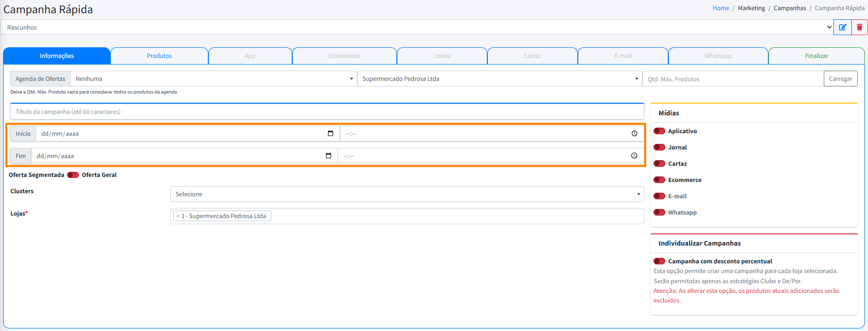Open the Clusters Selecione dropdown

coord(407,194)
